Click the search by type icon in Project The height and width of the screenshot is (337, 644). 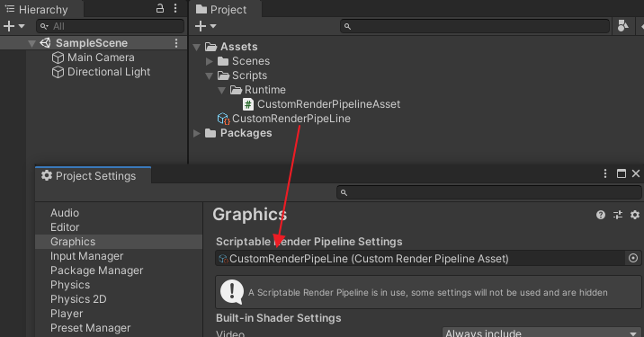point(623,26)
